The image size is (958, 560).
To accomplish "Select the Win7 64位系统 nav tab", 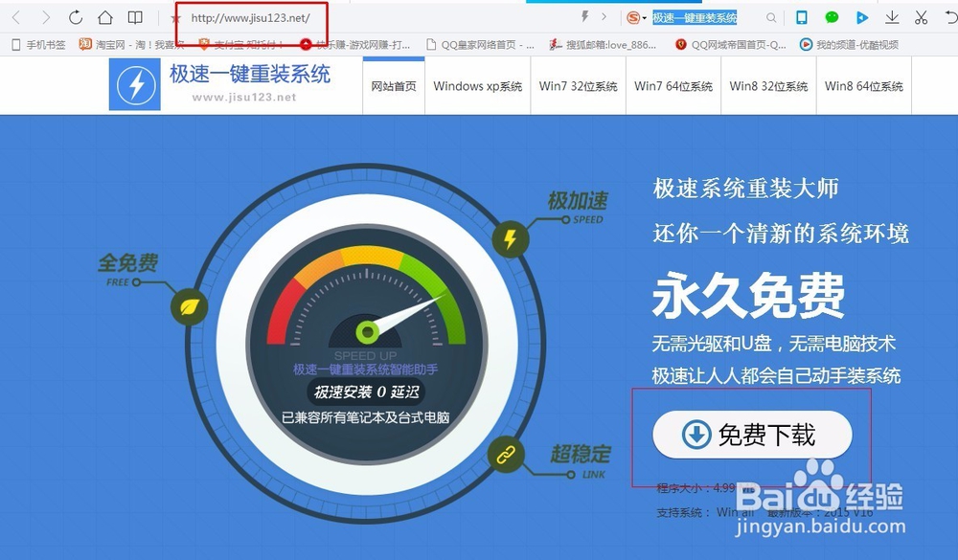I will point(673,86).
